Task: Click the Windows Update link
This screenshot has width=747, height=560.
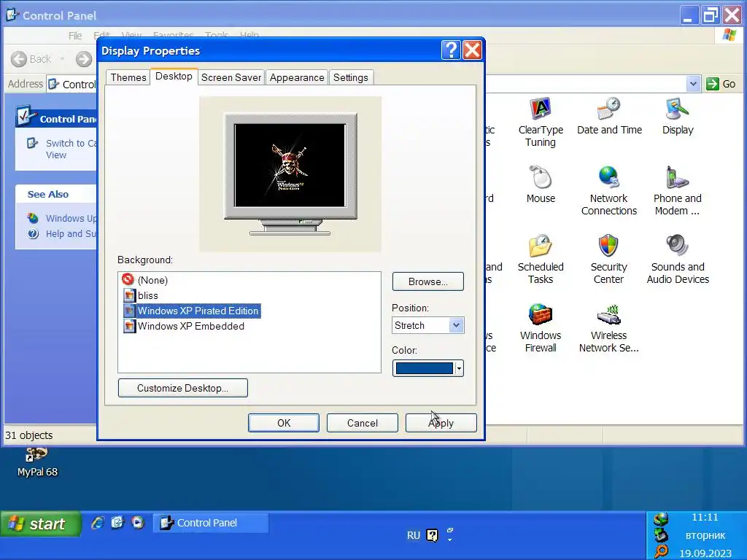Action: (x=71, y=218)
